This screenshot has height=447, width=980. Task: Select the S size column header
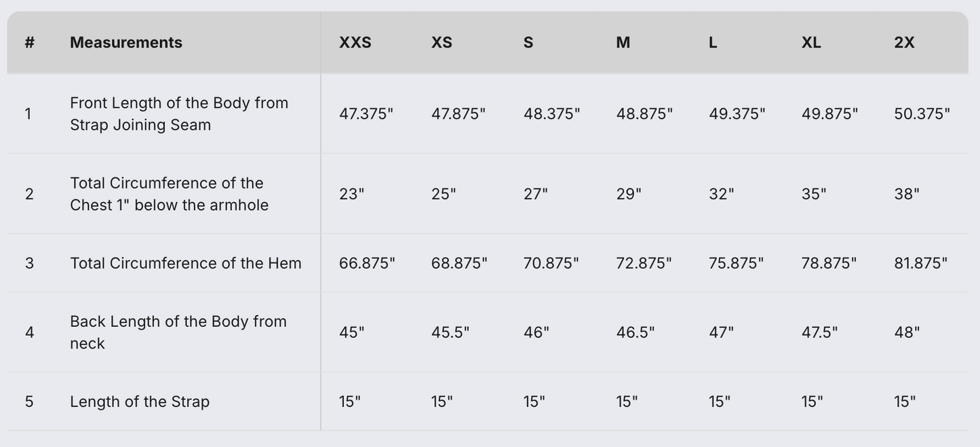(x=528, y=42)
